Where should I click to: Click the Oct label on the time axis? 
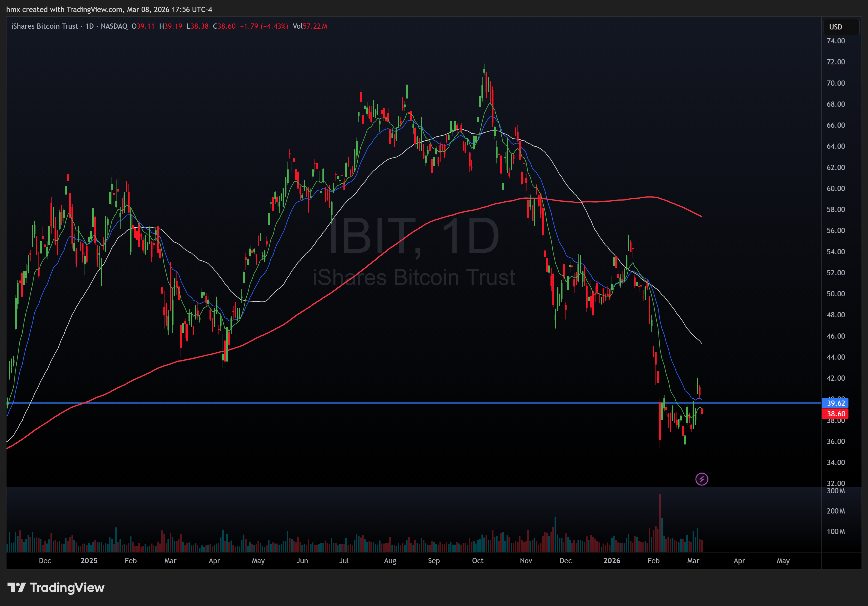pyautogui.click(x=477, y=561)
